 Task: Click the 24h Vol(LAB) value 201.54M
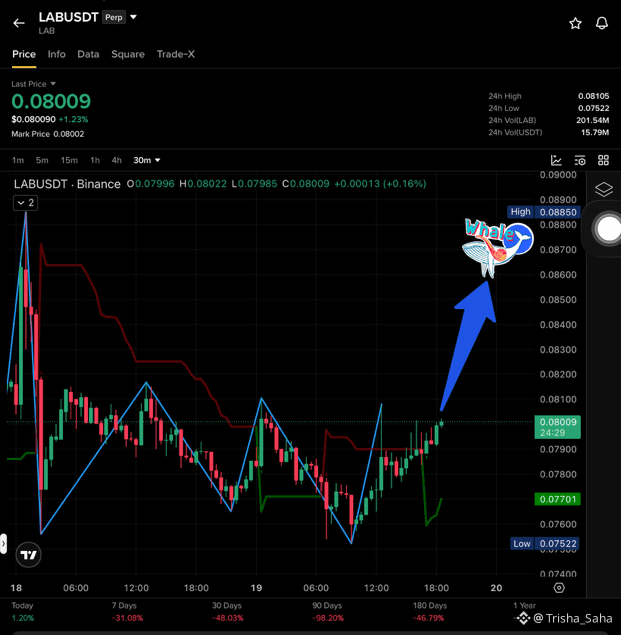pyautogui.click(x=593, y=120)
